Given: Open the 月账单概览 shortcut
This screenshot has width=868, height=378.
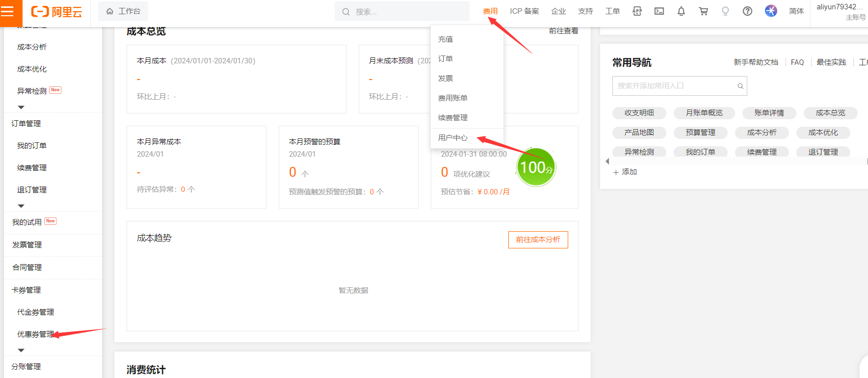Looking at the screenshot, I should 704,113.
